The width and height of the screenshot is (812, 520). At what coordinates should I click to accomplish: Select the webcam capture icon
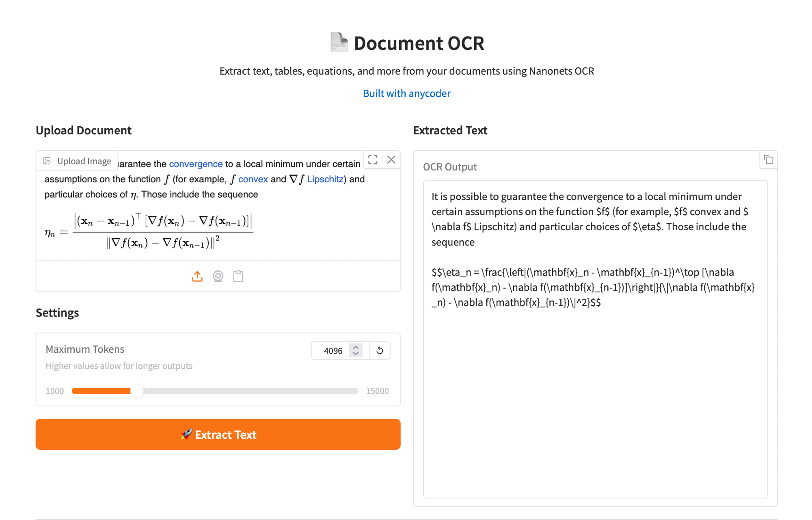tap(218, 276)
